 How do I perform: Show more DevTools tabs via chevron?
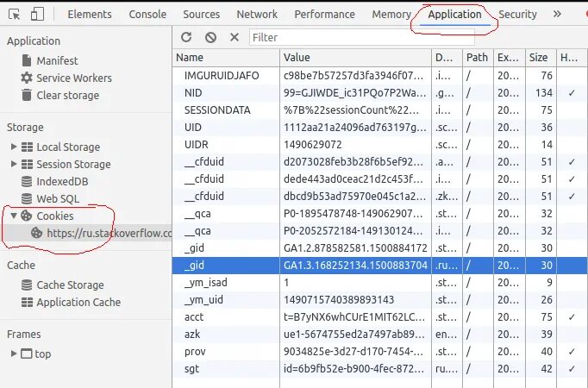tap(557, 15)
